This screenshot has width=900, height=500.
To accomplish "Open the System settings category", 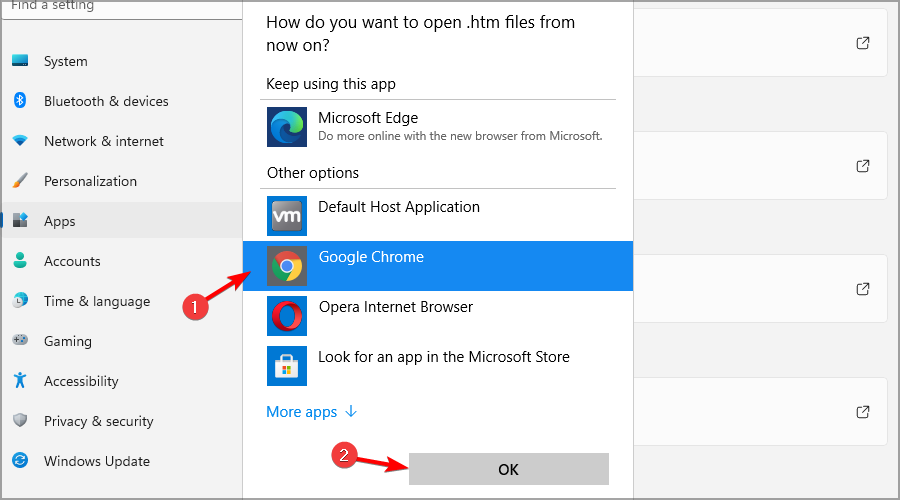I will pyautogui.click(x=122, y=61).
